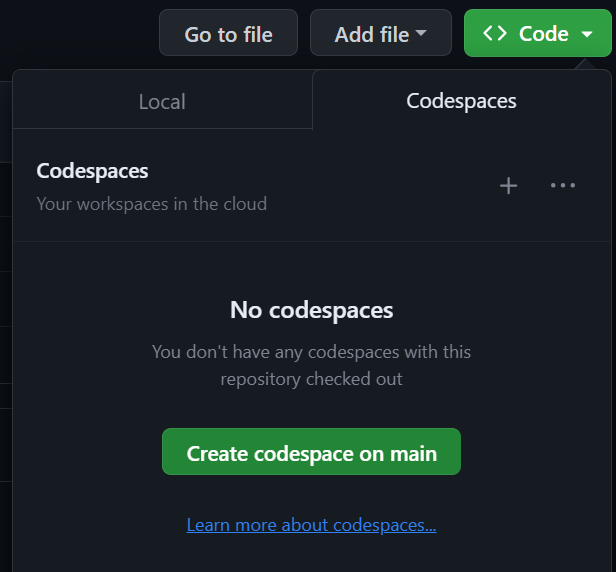Select the Codespaces tab
The image size is (616, 572).
coord(461,101)
